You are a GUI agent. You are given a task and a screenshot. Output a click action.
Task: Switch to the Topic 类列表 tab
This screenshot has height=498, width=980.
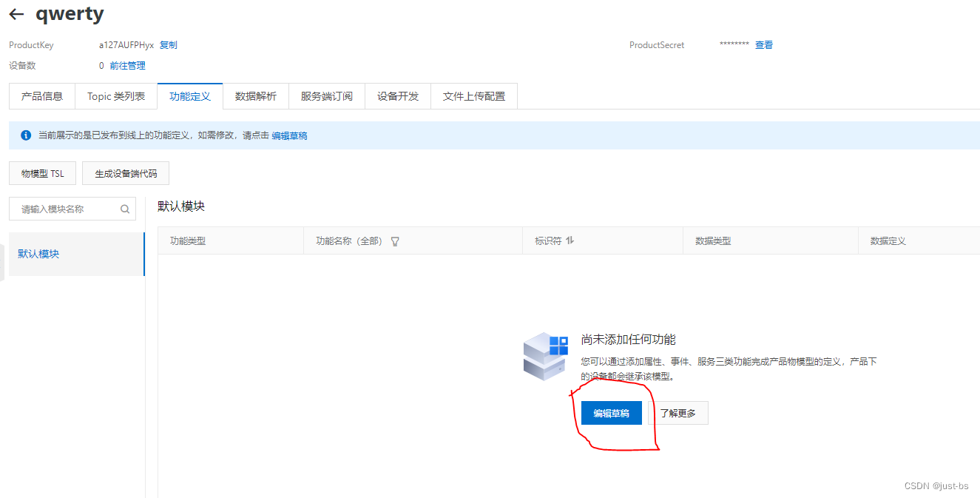click(116, 96)
